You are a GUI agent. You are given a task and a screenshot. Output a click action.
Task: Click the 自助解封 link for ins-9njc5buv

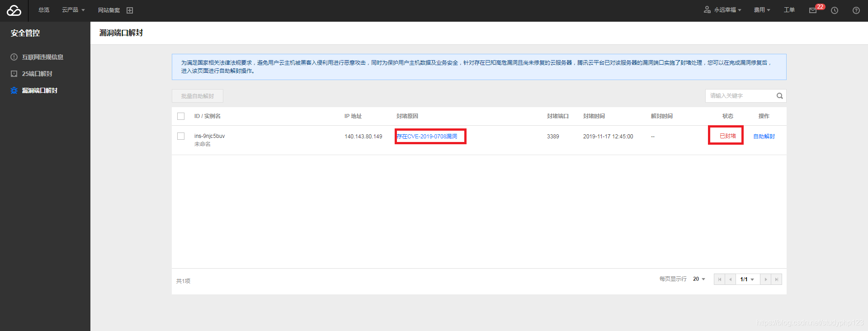(764, 137)
